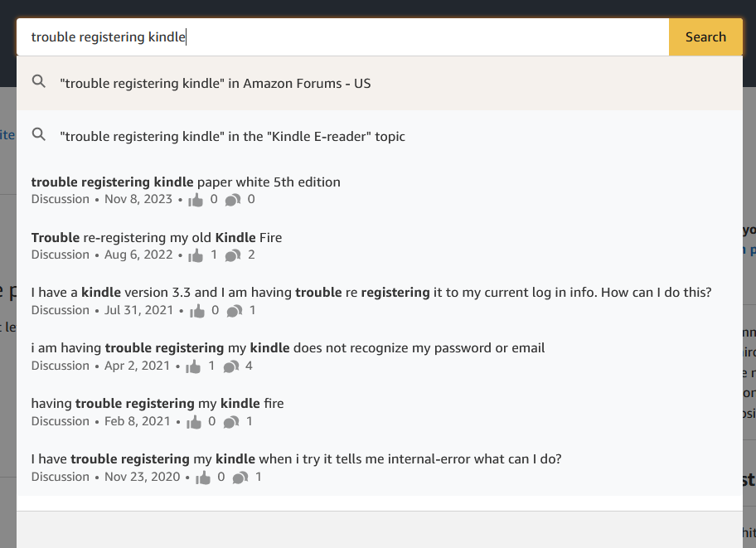Open the having trouble registering my kindle fire thread
Image resolution: width=756 pixels, height=548 pixels.
coord(157,402)
